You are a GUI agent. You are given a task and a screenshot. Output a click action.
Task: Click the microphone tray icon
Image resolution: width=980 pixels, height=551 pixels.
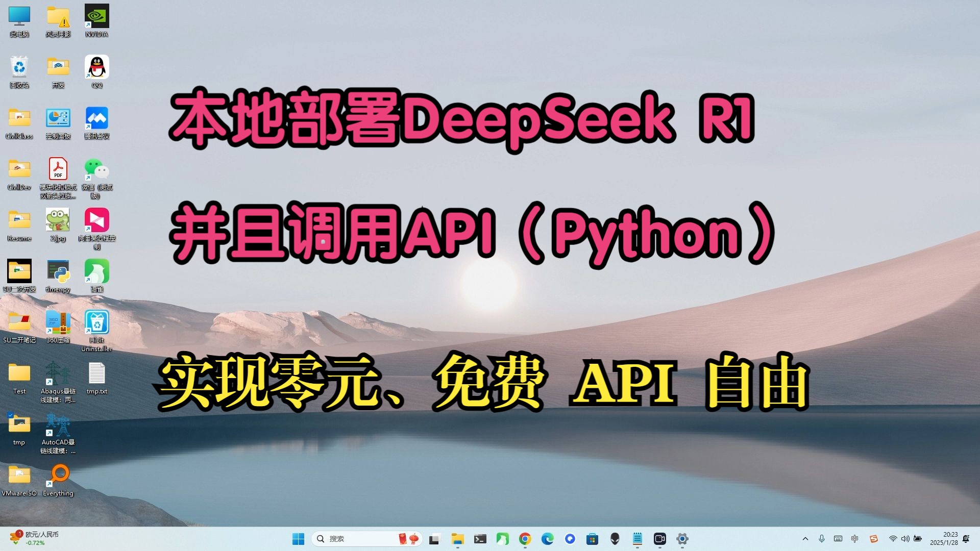pos(822,539)
